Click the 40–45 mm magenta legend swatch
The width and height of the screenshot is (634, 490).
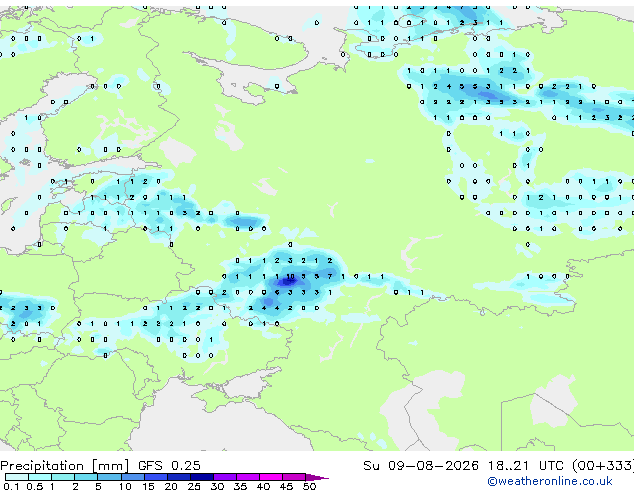271,477
